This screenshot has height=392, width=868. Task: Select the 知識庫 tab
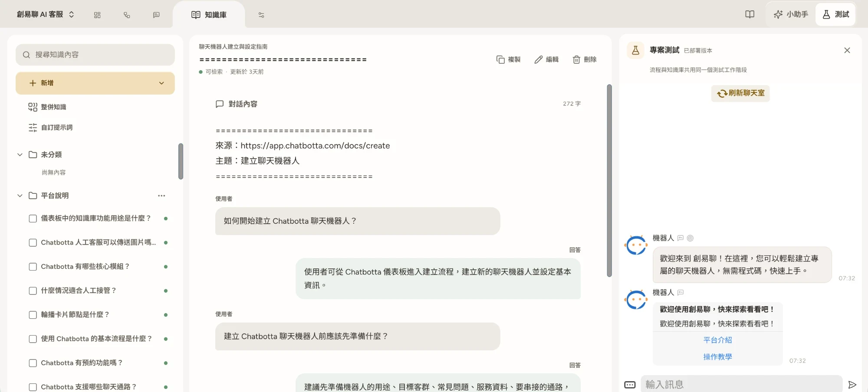[209, 15]
